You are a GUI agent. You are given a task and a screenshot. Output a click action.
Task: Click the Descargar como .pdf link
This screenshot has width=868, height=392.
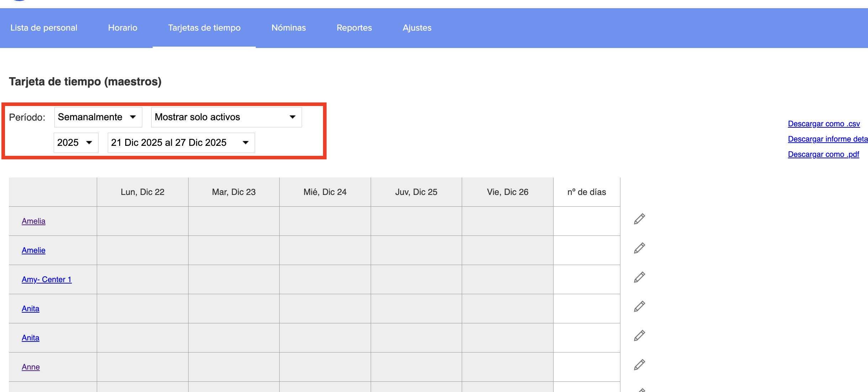823,154
